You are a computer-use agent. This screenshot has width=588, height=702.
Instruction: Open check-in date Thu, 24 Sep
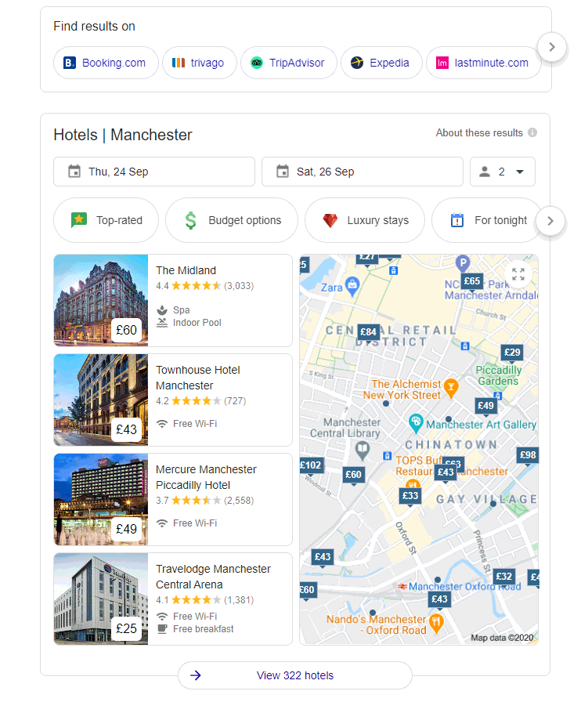coord(154,172)
